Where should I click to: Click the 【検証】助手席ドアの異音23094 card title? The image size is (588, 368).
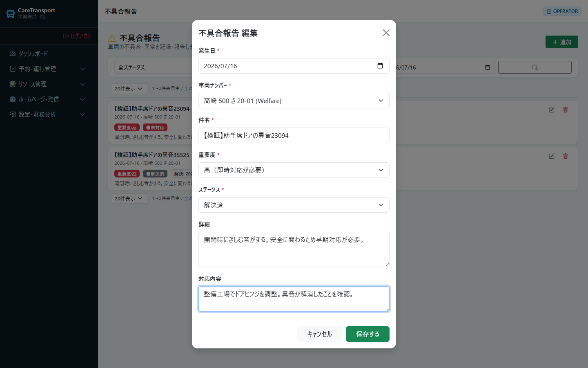[x=152, y=109]
